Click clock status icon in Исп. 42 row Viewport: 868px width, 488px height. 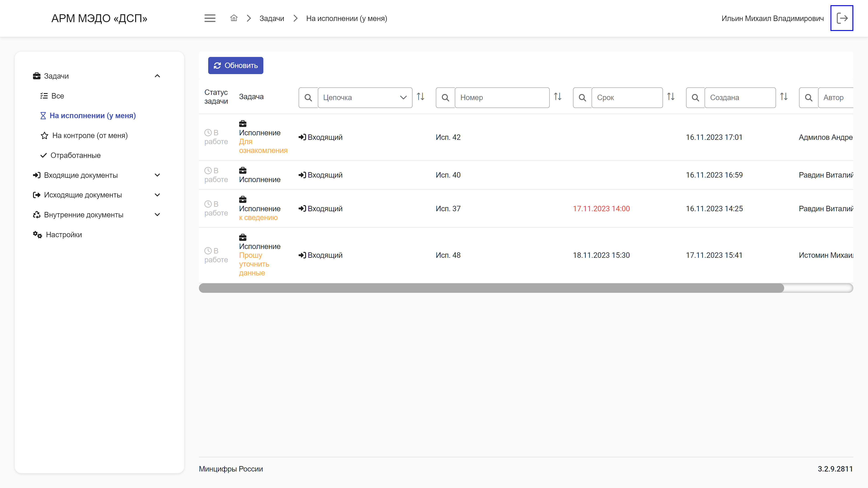(x=208, y=133)
